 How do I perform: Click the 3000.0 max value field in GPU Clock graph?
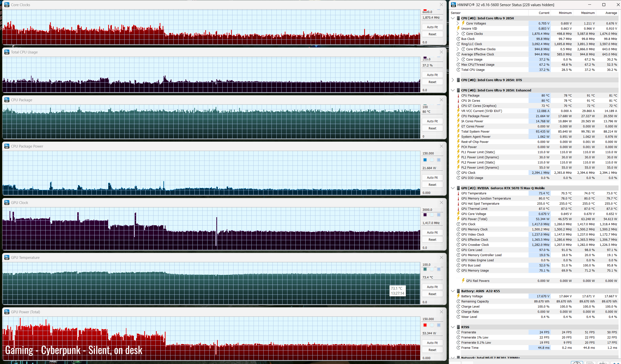pyautogui.click(x=432, y=210)
